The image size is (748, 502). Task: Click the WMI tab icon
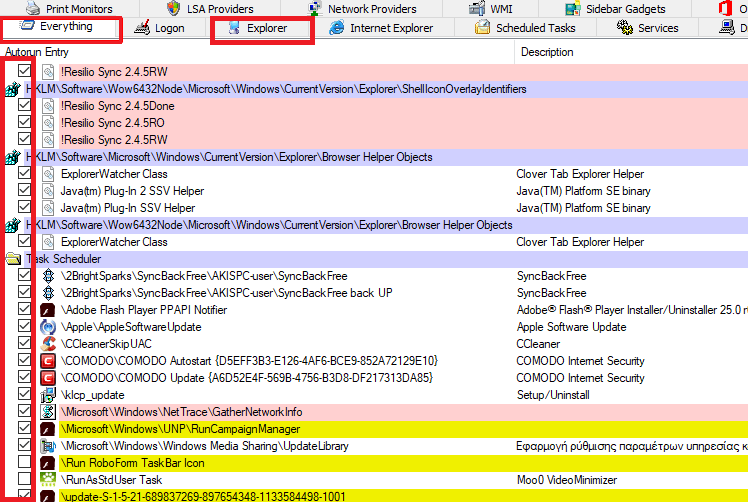coord(477,8)
